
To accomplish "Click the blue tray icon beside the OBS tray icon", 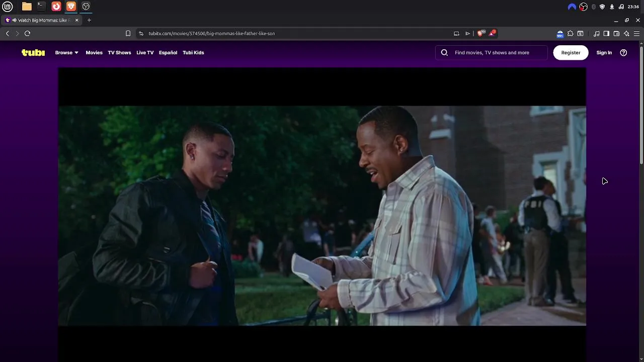I will pyautogui.click(x=572, y=7).
